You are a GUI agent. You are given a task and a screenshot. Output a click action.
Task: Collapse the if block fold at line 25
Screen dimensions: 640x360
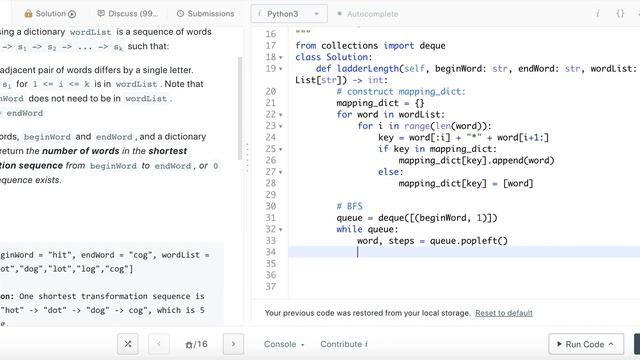[280, 149]
